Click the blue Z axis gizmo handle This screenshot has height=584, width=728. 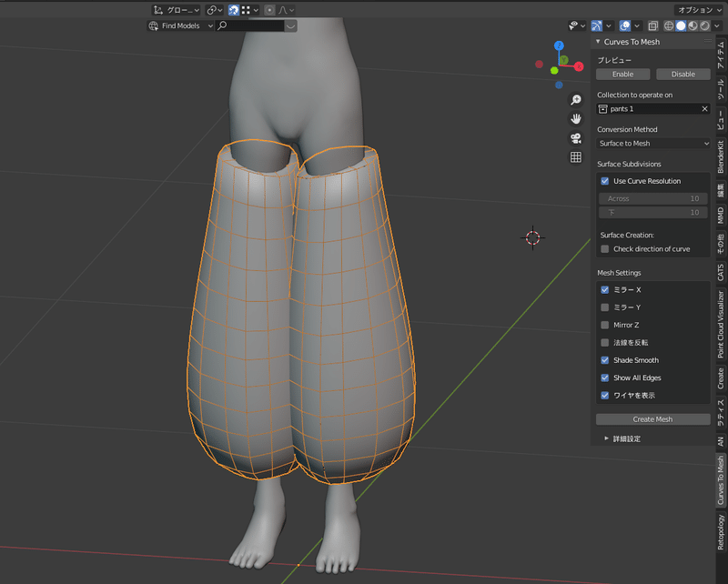pos(559,45)
